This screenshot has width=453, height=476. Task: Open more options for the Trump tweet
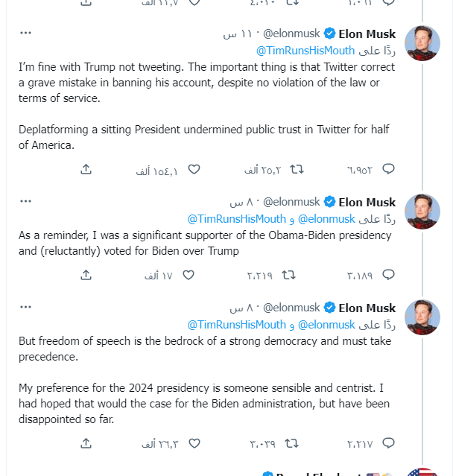[26, 34]
